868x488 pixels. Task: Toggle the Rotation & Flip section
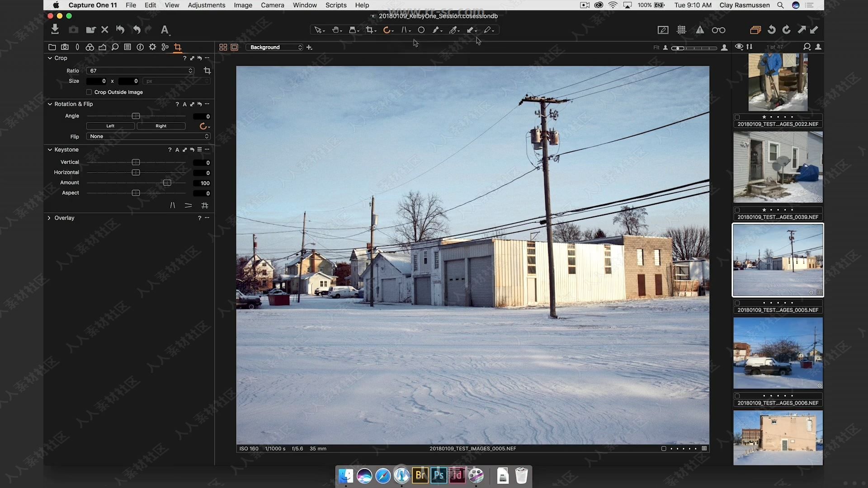[x=49, y=103]
